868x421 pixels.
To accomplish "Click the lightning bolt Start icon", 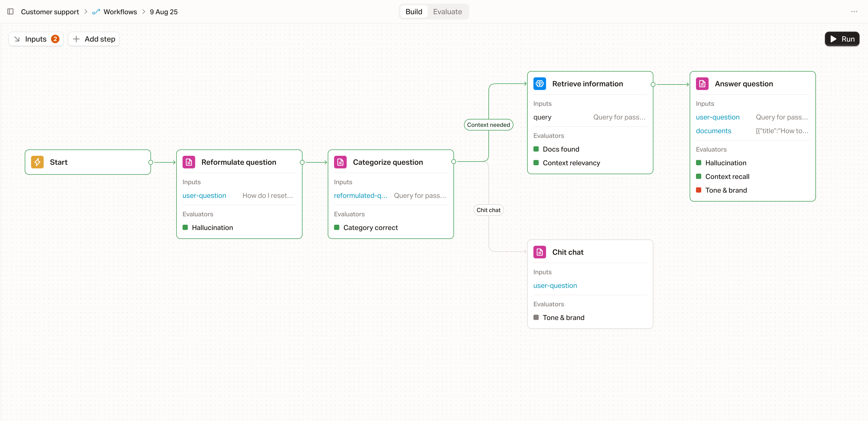I will pyautogui.click(x=37, y=162).
